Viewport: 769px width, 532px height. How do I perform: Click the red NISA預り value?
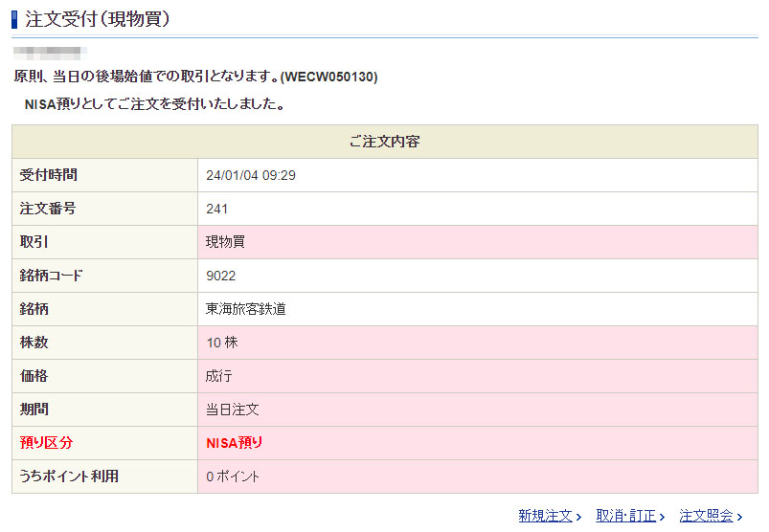click(x=235, y=443)
